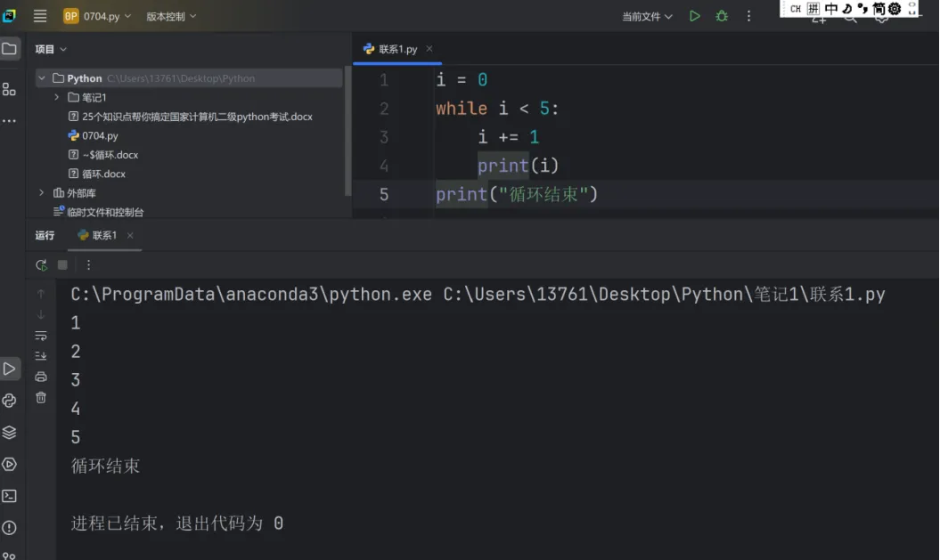The height and width of the screenshot is (560, 940).
Task: Open the Run tool window sidebar icon
Action: pyautogui.click(x=10, y=369)
